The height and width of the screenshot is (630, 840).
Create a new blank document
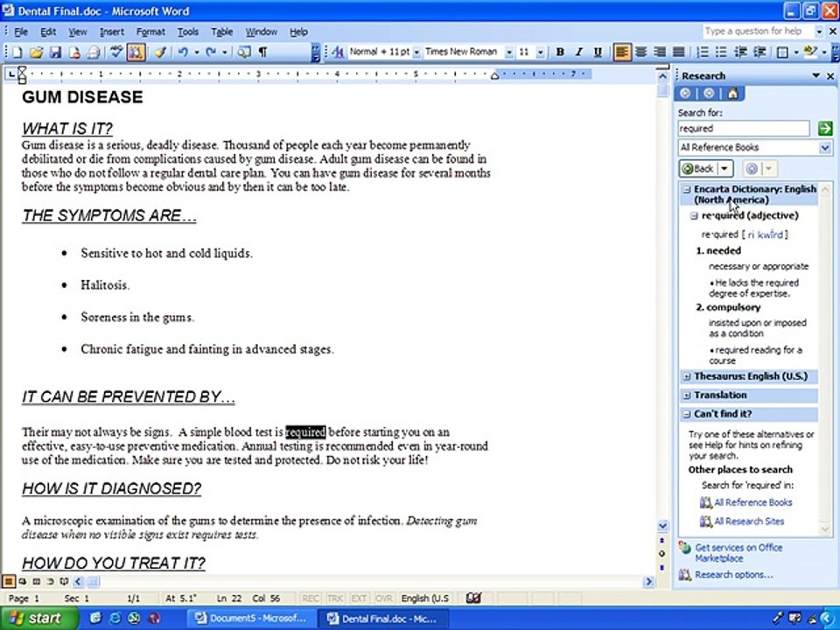pos(17,52)
